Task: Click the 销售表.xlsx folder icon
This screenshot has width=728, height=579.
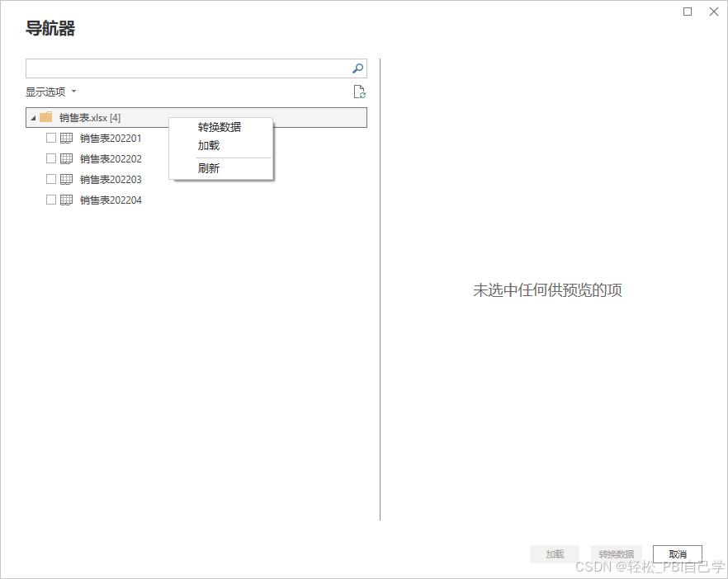Action: click(46, 117)
